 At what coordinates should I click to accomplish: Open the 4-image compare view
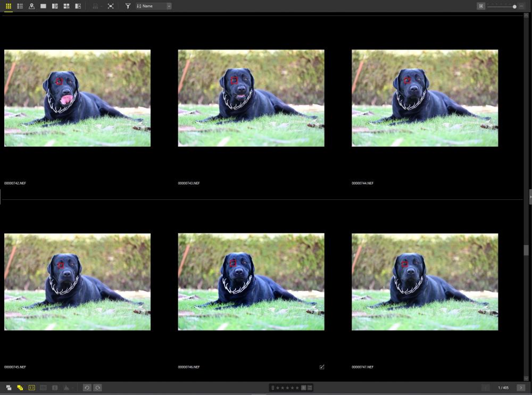(66, 6)
